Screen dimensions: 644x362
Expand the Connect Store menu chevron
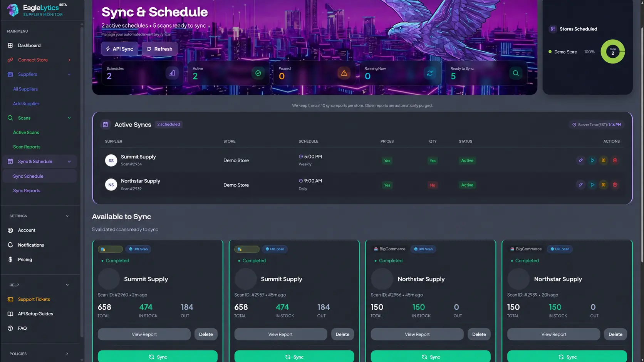point(69,60)
